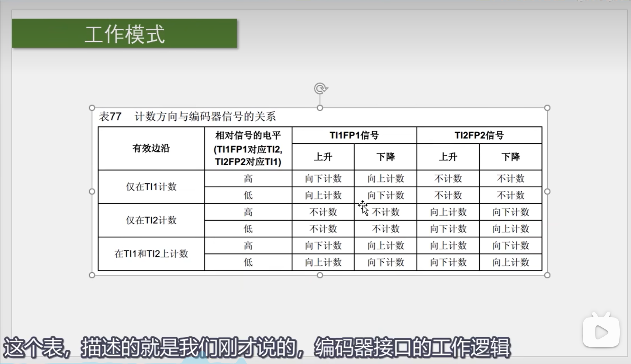The width and height of the screenshot is (631, 364).
Task: Click the bottom-left resize handle of the table image
Action: pyautogui.click(x=92, y=275)
